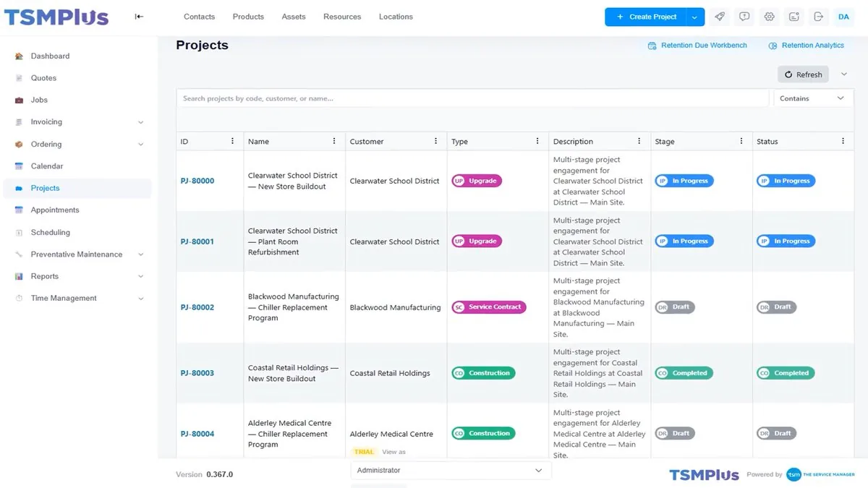Click the TSMPlus logo at top left
Image resolution: width=868 pixels, height=488 pixels.
coord(56,17)
